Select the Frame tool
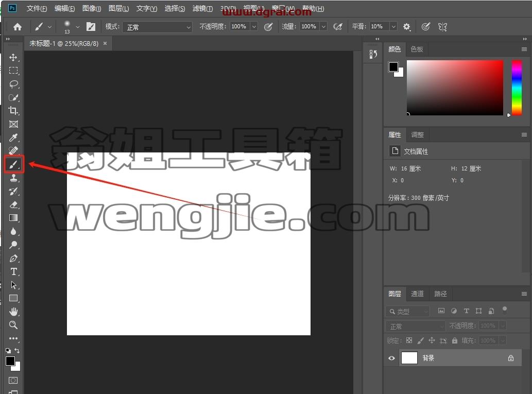This screenshot has width=532, height=394. [13, 124]
